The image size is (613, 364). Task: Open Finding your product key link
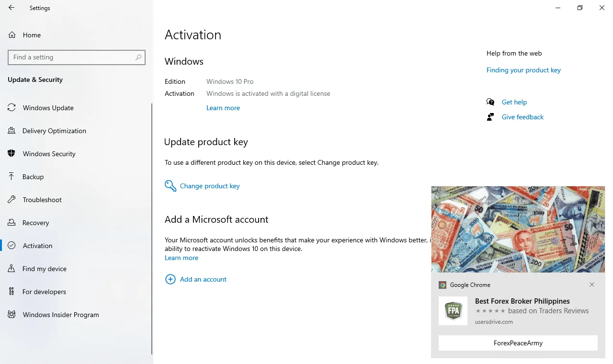pos(523,70)
